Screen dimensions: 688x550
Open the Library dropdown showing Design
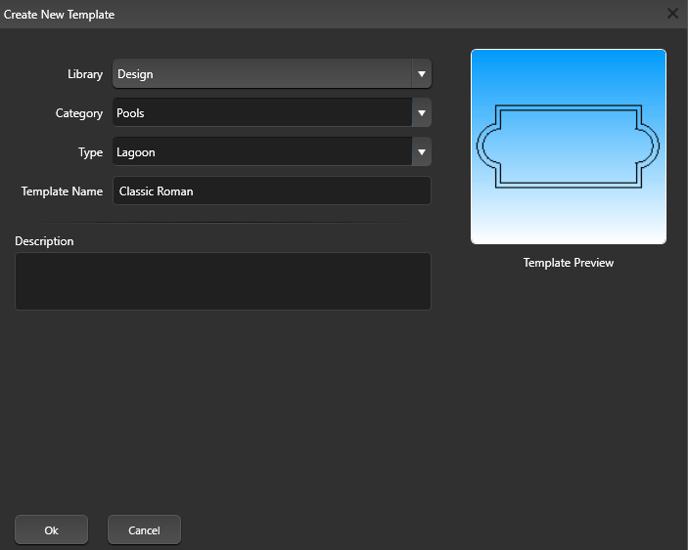(272, 74)
